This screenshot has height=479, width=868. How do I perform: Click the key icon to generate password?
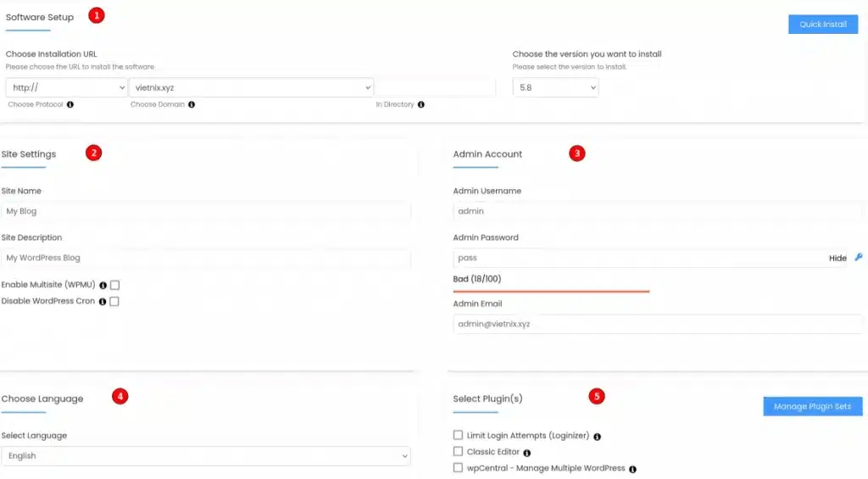858,258
